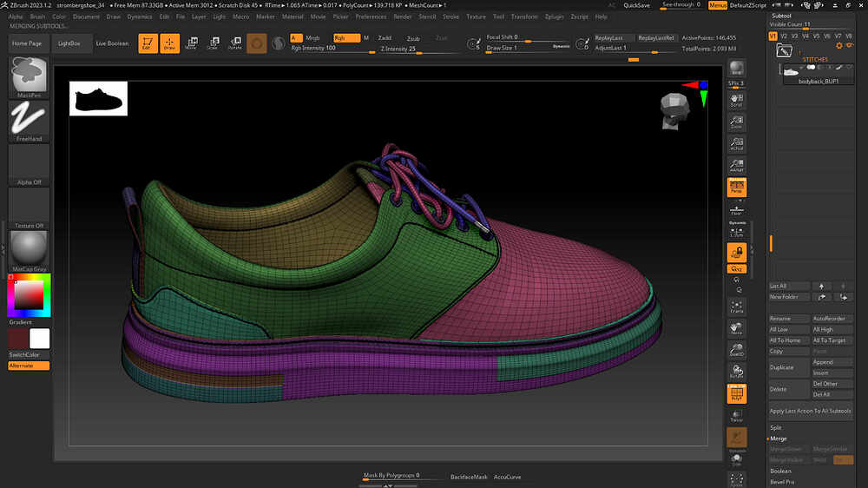Pick a color in the color picker square
The image size is (868, 488).
[29, 295]
